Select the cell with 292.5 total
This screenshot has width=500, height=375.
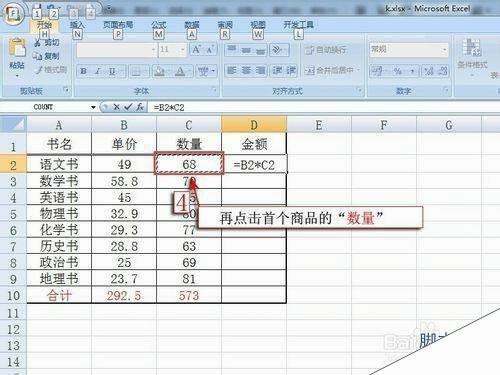124,295
